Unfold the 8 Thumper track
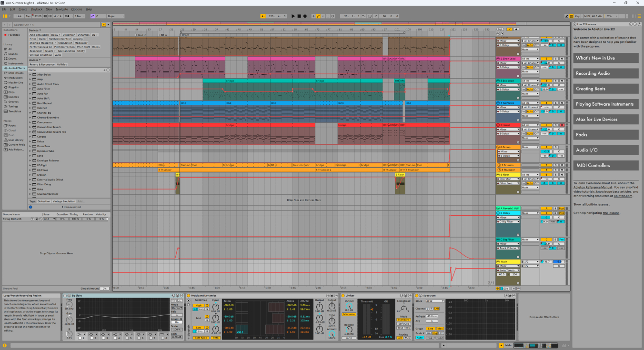Viewport: 644px width, 350px height. [498, 170]
